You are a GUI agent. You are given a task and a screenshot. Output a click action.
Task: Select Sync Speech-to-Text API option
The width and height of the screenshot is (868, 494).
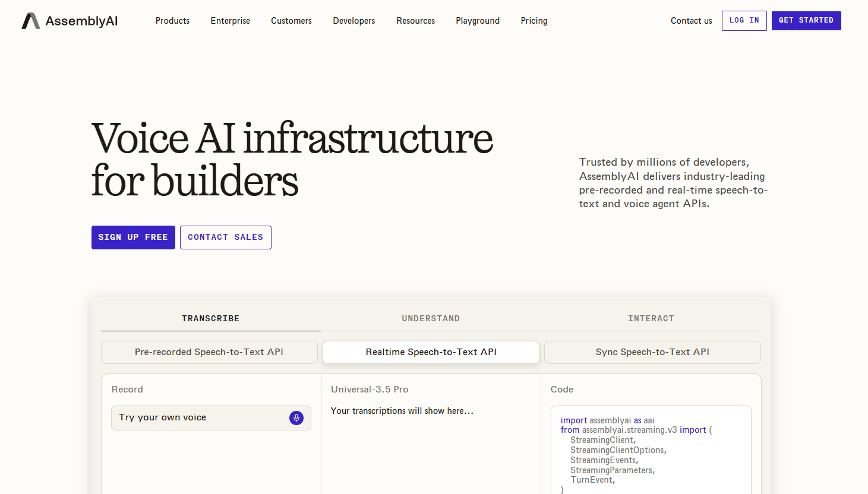click(652, 352)
